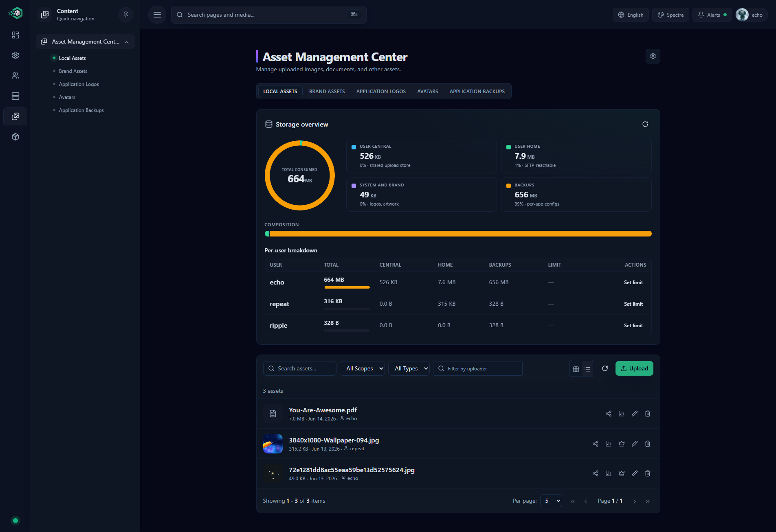Click echo's total usage bar
The image size is (776, 532).
tap(347, 287)
